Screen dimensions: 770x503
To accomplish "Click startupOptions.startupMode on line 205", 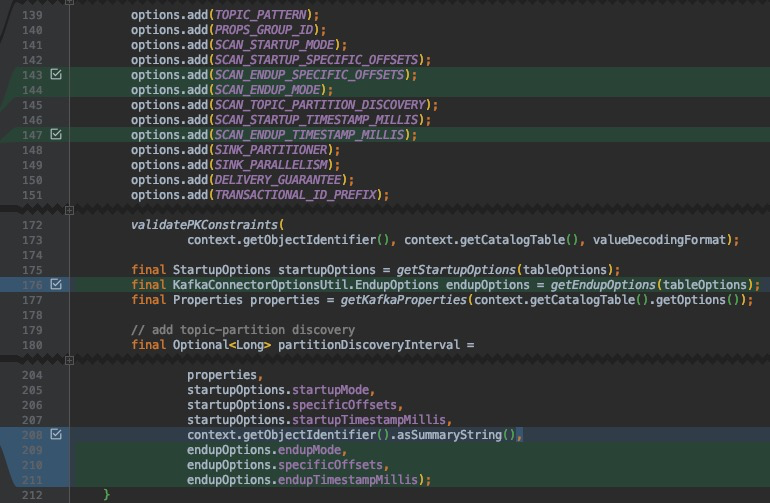I will (x=278, y=390).
